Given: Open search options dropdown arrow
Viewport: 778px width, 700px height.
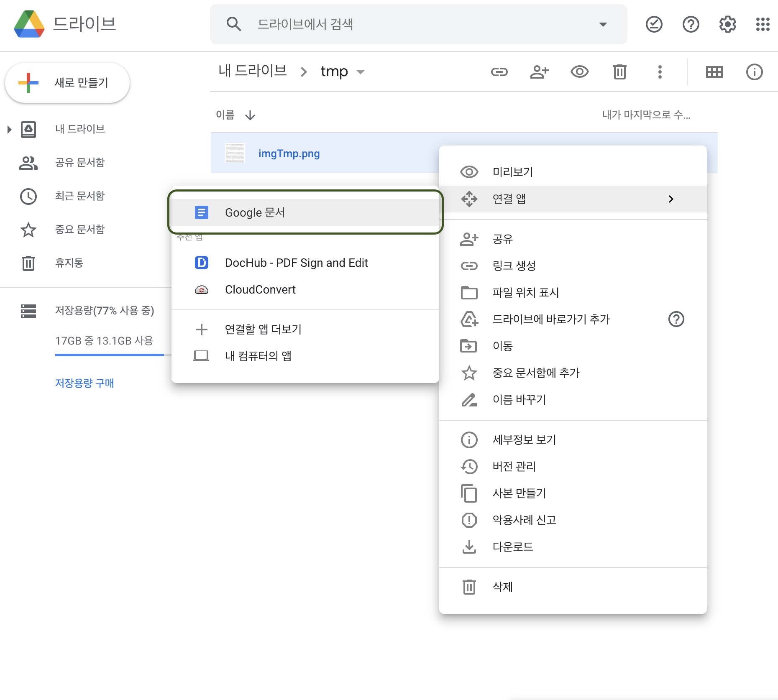Looking at the screenshot, I should coord(603,24).
